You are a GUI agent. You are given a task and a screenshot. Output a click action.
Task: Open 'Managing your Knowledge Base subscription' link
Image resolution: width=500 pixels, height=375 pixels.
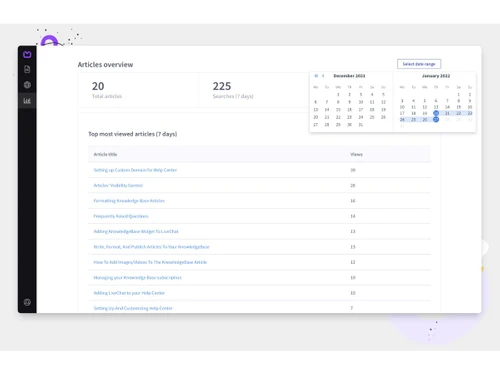point(138,278)
